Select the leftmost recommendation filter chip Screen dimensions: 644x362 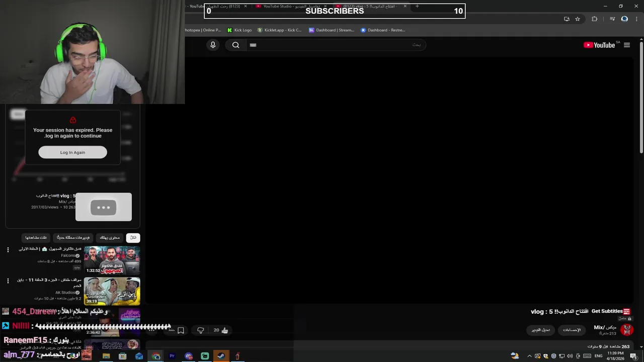36,237
